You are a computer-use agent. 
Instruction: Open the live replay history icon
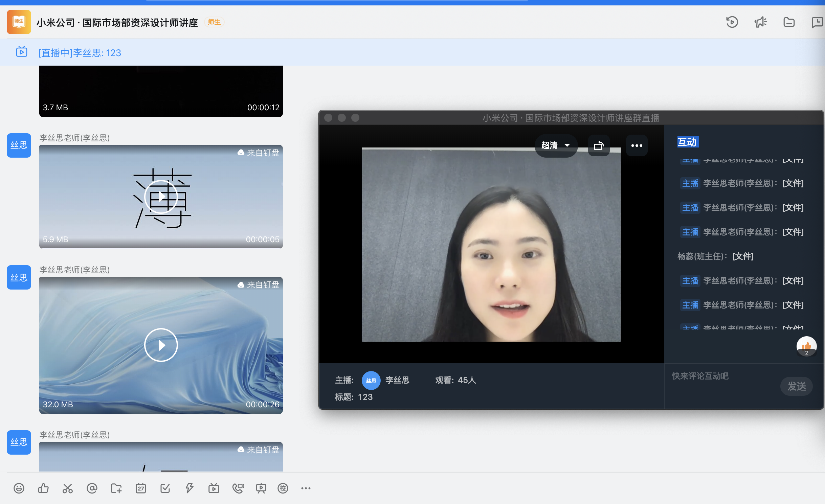tap(732, 22)
